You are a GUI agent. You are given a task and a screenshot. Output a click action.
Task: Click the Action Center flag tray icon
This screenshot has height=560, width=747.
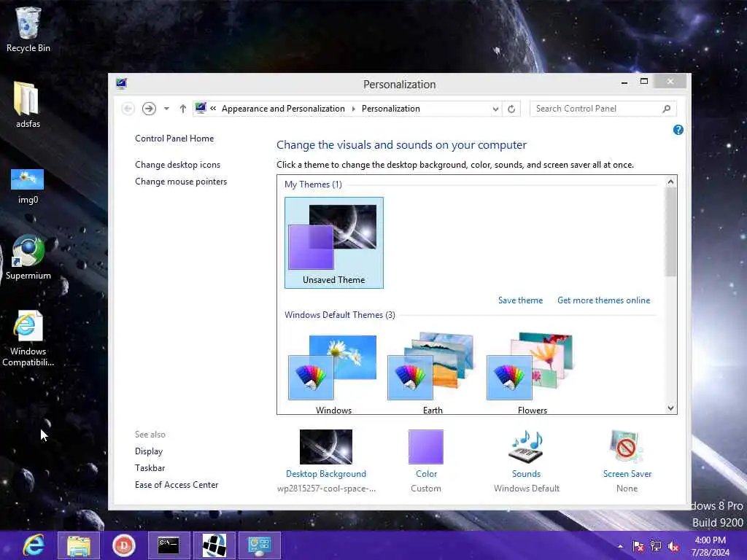click(638, 546)
